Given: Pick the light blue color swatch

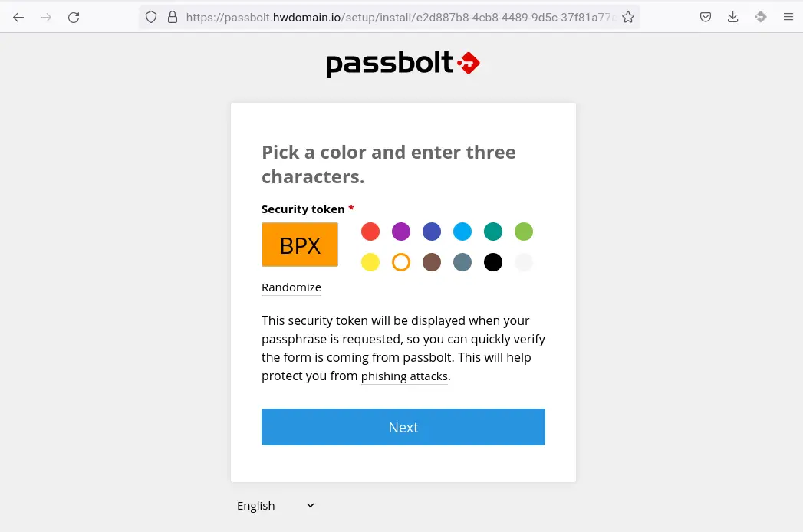Looking at the screenshot, I should (462, 232).
